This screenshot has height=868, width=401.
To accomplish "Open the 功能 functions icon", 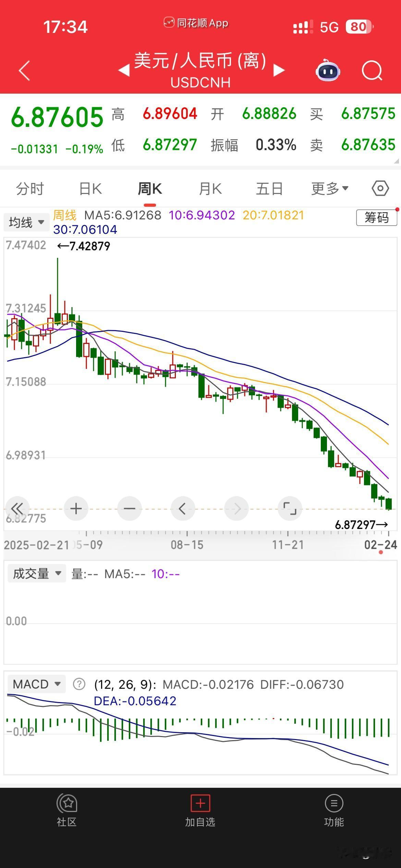I will [334, 803].
